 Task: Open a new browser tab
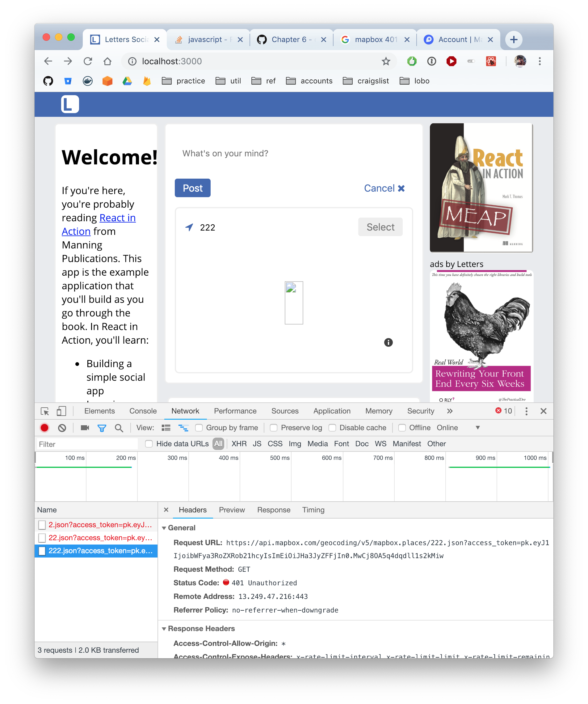coord(514,40)
